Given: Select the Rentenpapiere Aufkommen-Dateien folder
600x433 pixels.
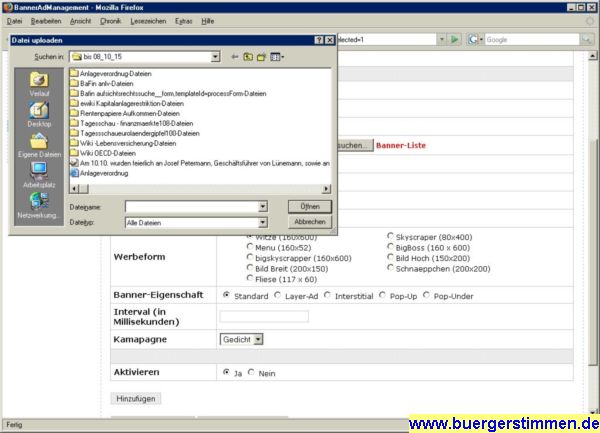Looking at the screenshot, I should [125, 113].
